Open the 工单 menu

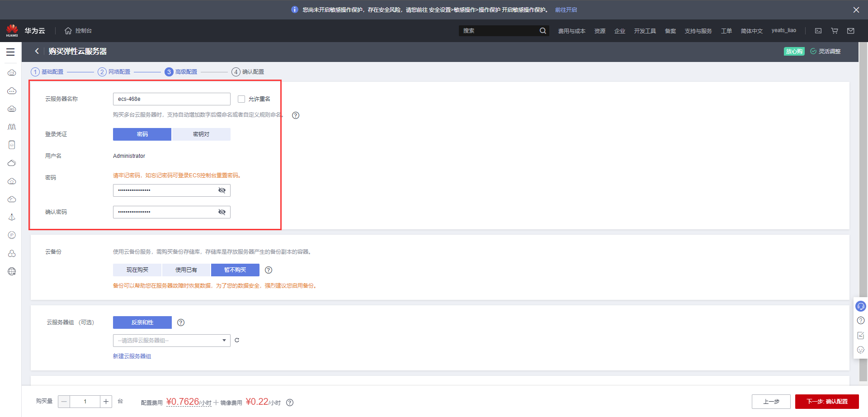click(x=726, y=31)
